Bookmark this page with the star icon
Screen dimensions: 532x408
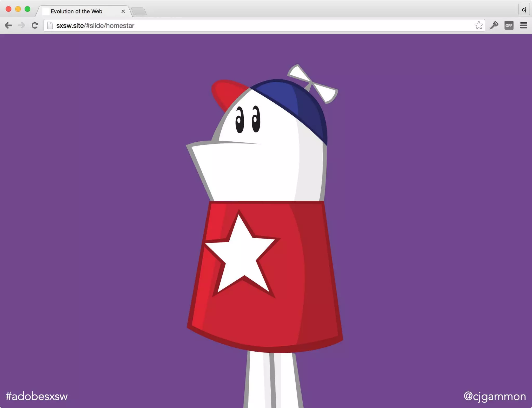pyautogui.click(x=478, y=25)
